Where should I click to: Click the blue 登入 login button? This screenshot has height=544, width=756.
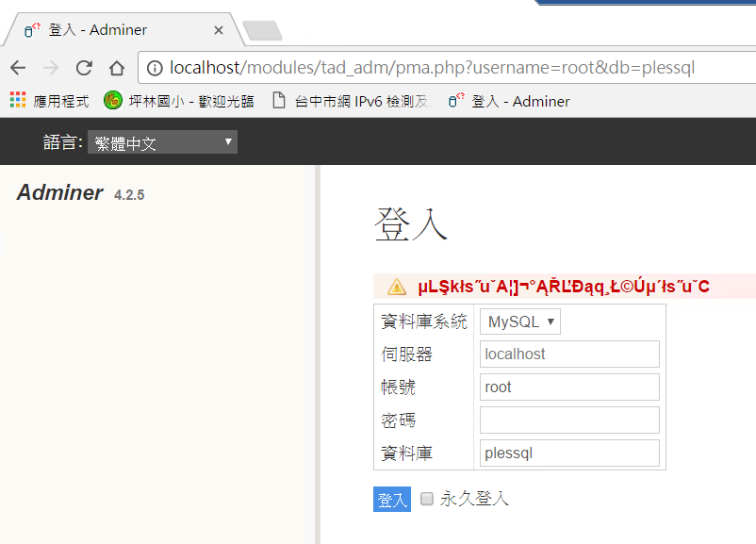391,500
